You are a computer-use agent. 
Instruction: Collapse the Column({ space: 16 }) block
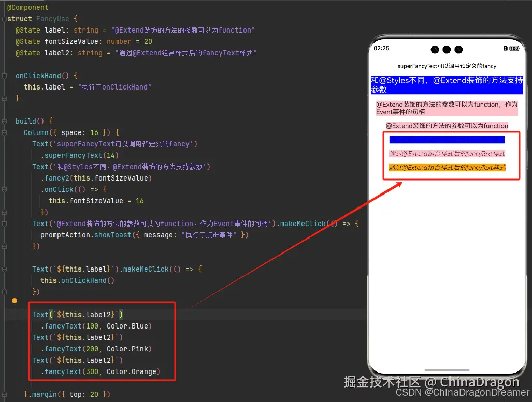4,133
